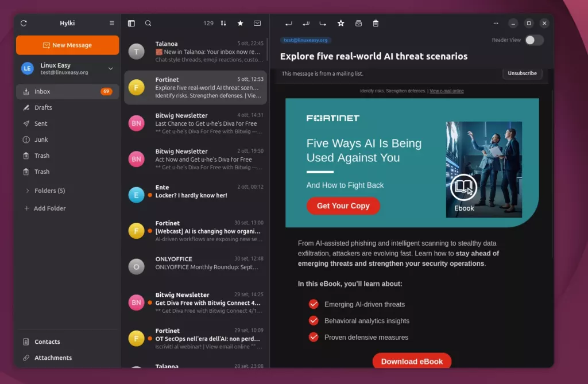Click the ONLYOFFICE sender avatar
Viewport: 588px width, 384px height.
pos(137,267)
